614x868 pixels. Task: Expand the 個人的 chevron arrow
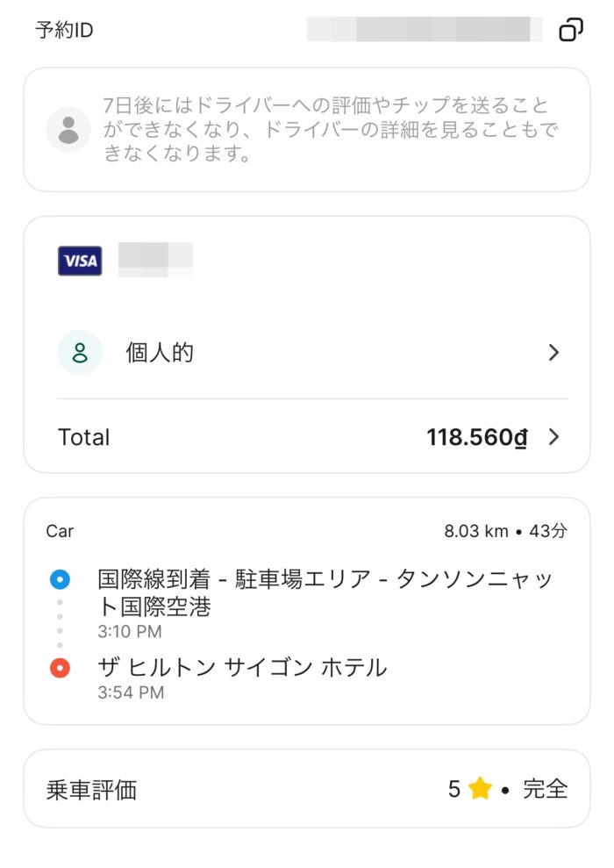pos(553,353)
